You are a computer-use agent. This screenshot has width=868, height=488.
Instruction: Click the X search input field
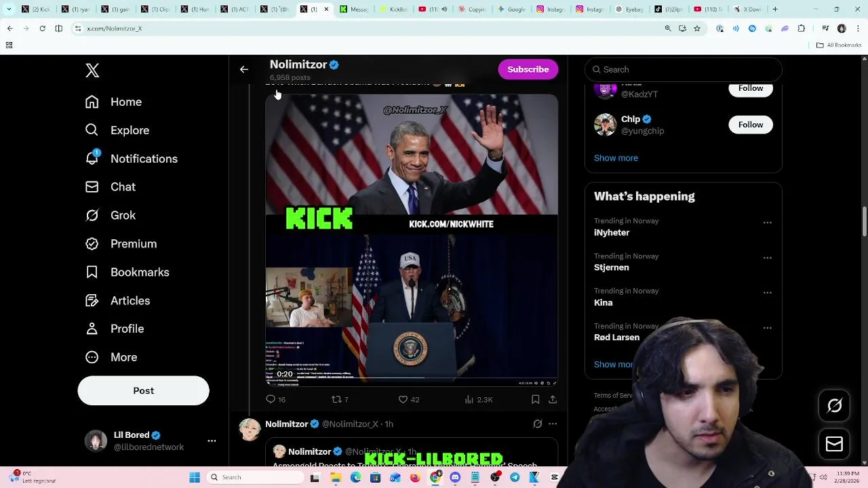coord(683,69)
